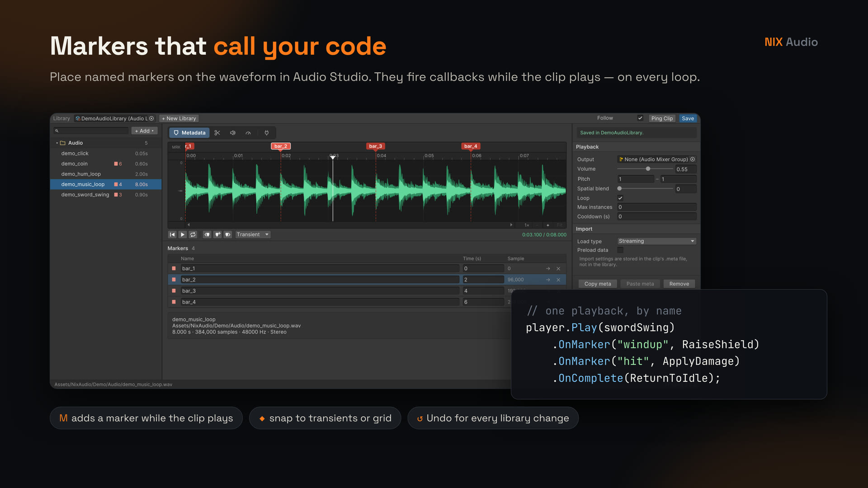
Task: Enable the Preload data checkbox
Action: click(x=620, y=250)
